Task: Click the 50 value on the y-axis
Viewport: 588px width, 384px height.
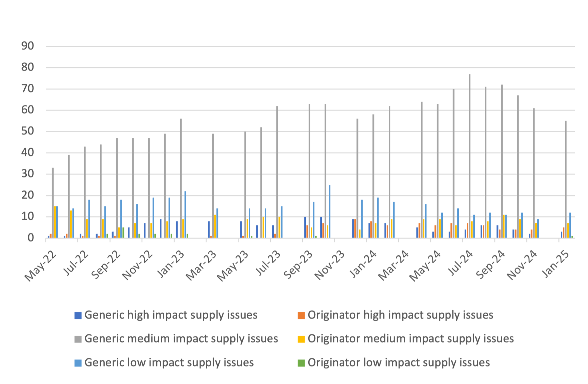Action: 27,131
